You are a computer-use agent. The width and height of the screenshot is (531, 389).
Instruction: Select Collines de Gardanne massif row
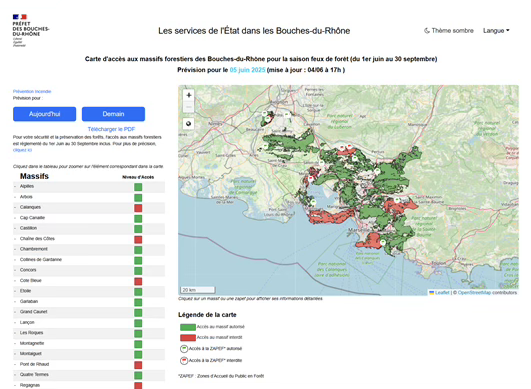89,260
